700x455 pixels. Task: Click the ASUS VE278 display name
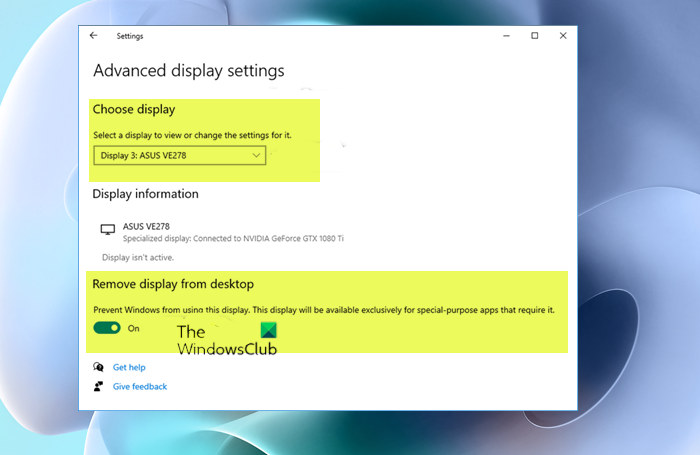[x=146, y=226]
